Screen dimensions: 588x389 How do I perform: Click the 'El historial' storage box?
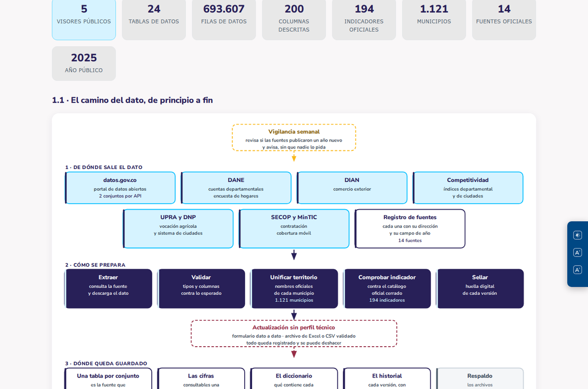pos(387,379)
